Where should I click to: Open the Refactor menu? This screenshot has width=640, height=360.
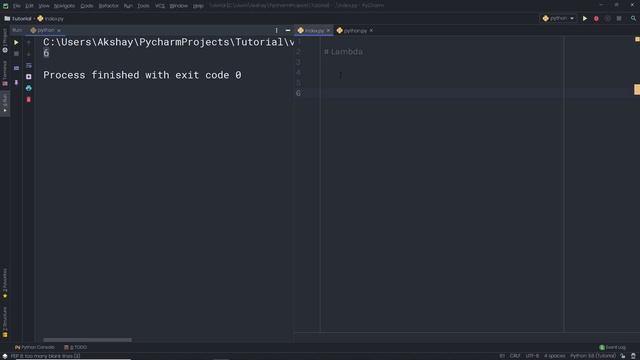click(x=109, y=6)
